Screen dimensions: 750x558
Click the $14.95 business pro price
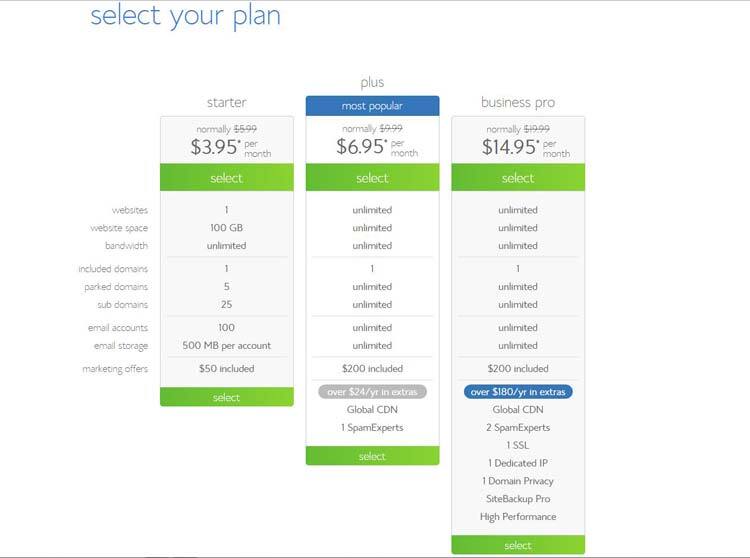tap(510, 146)
